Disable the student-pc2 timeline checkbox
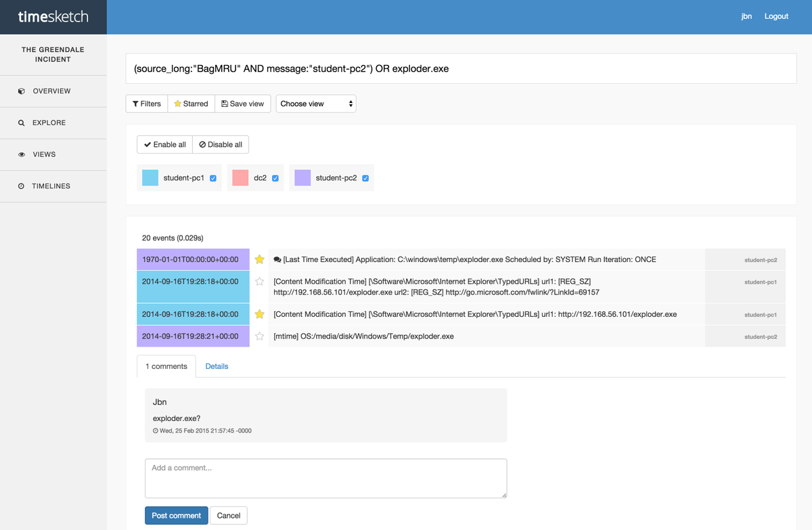This screenshot has height=530, width=812. tap(365, 178)
